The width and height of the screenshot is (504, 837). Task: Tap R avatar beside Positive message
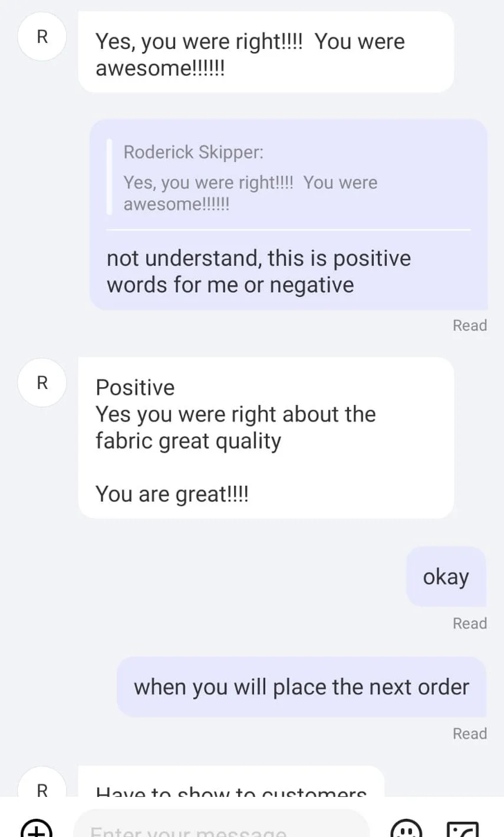(x=42, y=383)
